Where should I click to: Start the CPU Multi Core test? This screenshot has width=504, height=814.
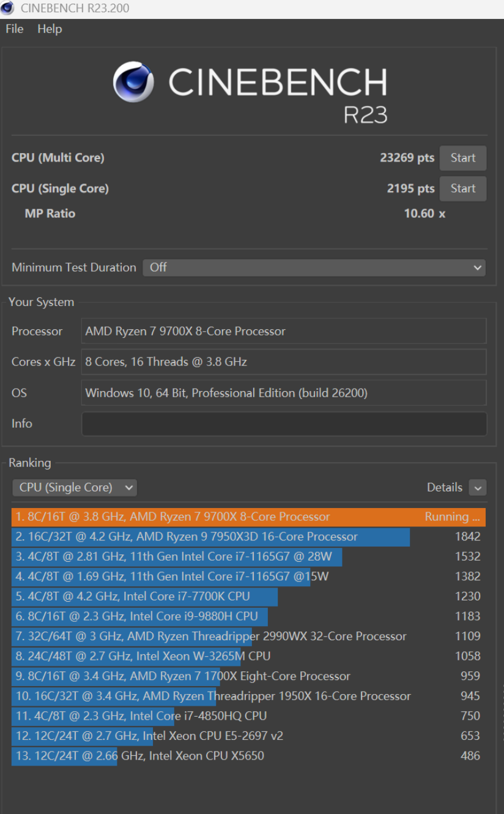click(x=462, y=158)
